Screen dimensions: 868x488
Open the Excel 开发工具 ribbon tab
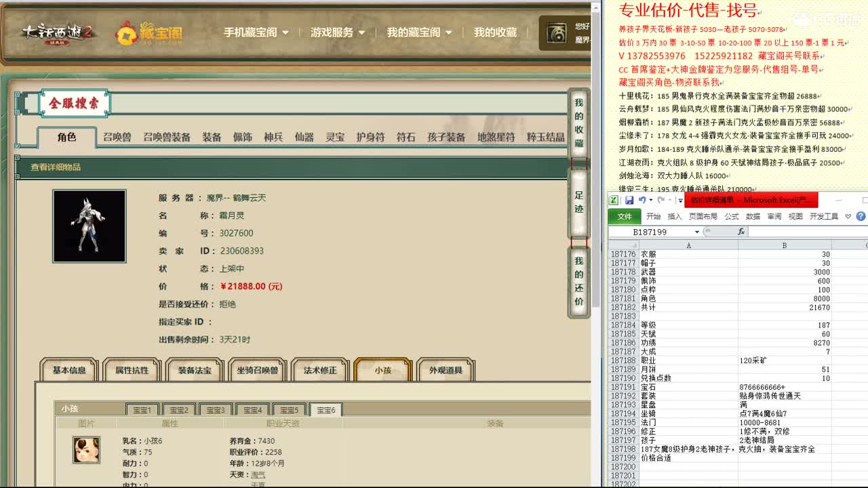(x=824, y=216)
